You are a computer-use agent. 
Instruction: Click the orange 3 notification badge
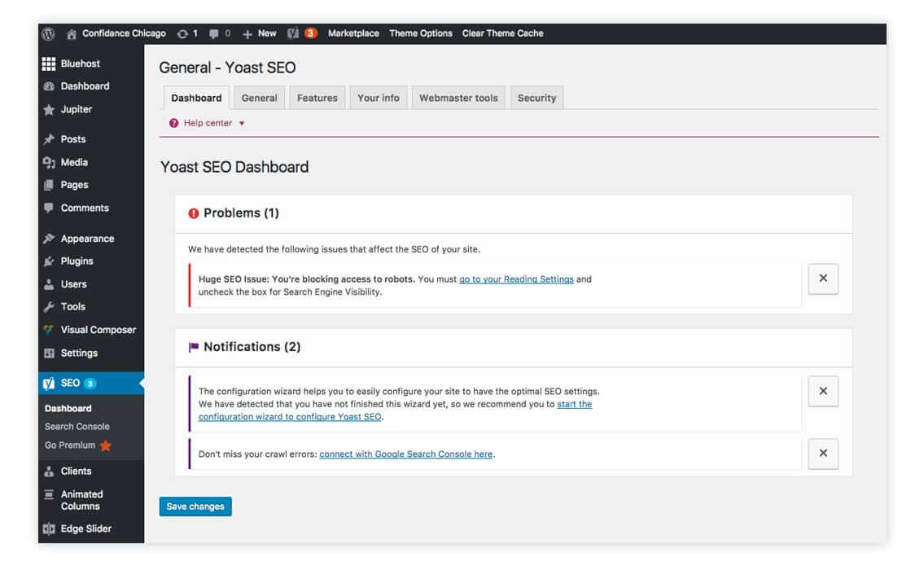[x=310, y=33]
